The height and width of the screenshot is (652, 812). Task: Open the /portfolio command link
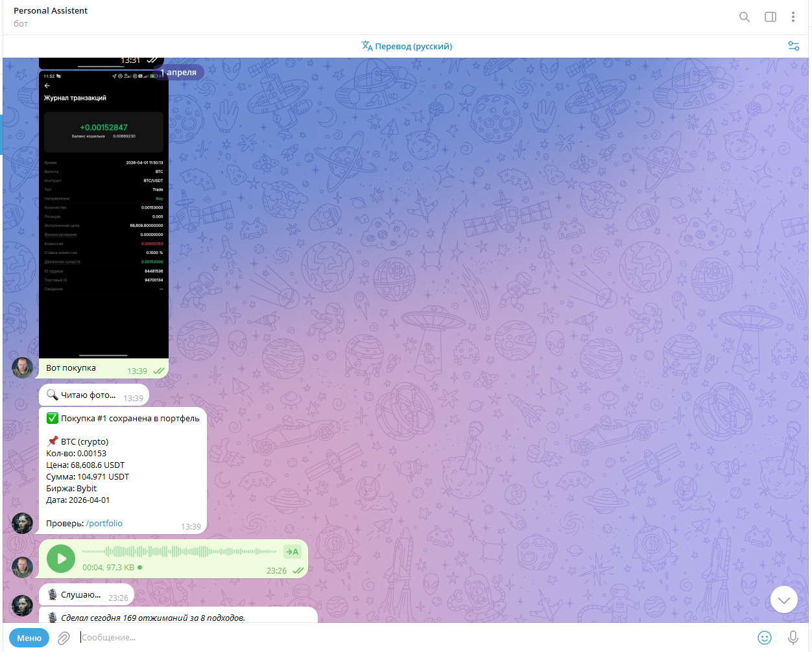(104, 523)
